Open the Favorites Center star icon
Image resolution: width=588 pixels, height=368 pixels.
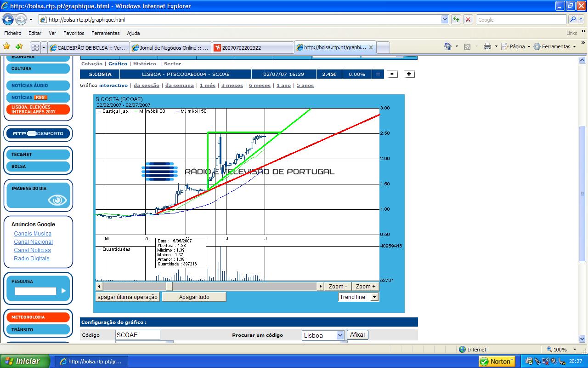(x=7, y=46)
